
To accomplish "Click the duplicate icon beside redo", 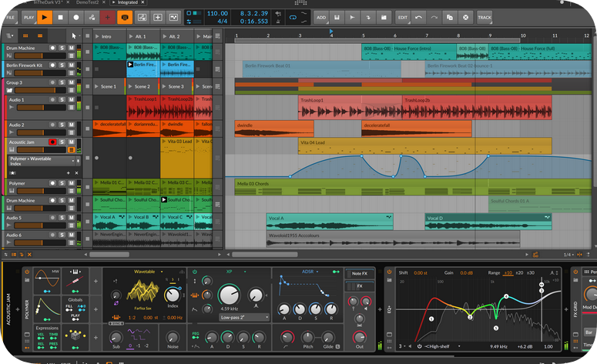I will [450, 18].
